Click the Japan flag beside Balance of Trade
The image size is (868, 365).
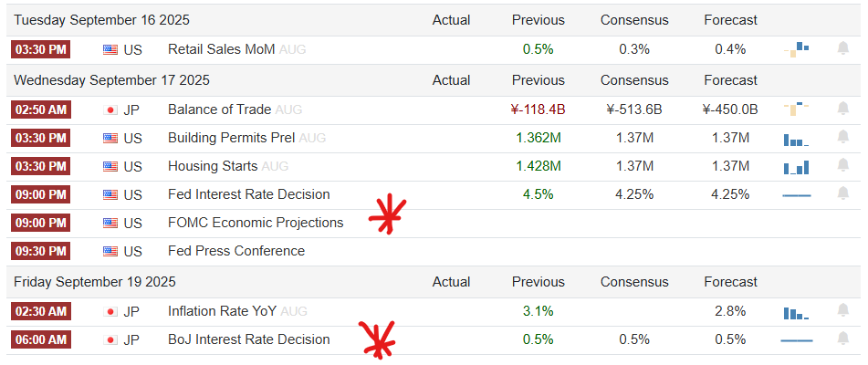coord(111,109)
